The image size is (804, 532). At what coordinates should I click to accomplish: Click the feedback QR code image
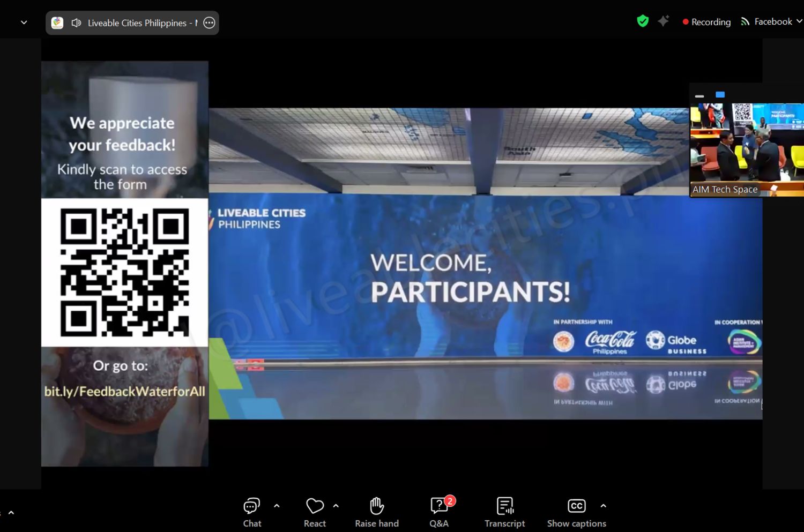tap(124, 272)
